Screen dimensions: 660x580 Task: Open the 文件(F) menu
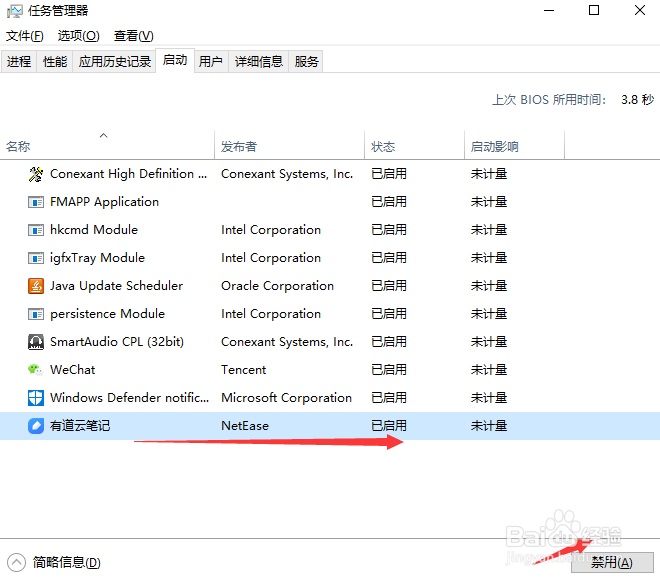point(25,36)
